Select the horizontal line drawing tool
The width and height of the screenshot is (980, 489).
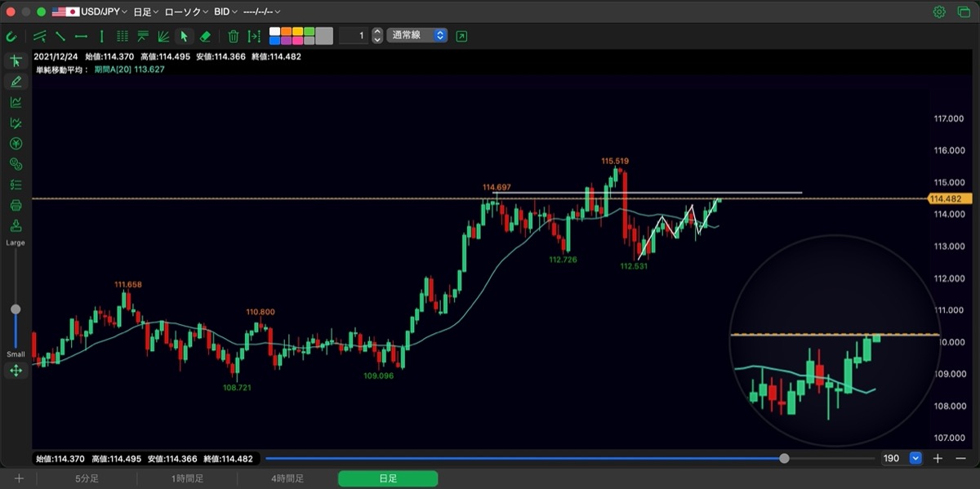point(81,36)
